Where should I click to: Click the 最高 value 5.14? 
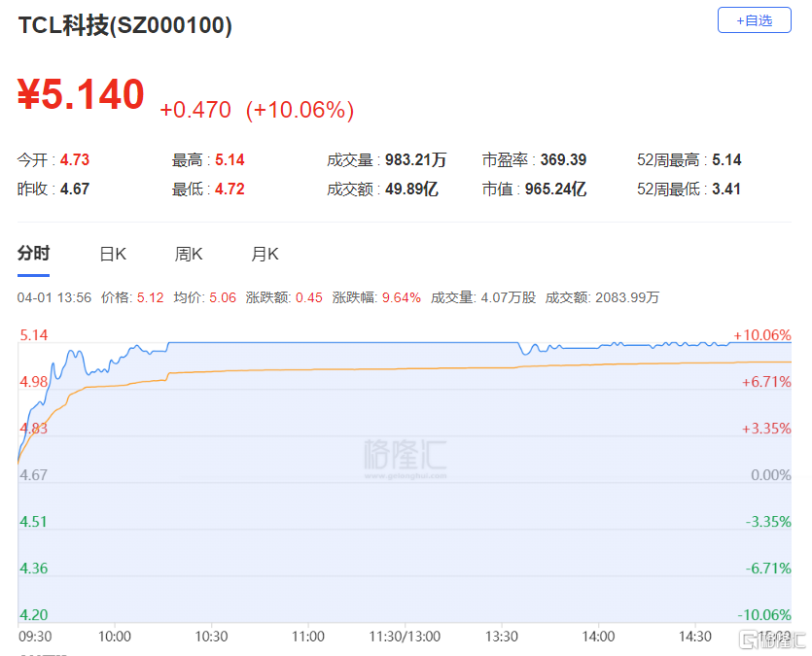(x=229, y=159)
